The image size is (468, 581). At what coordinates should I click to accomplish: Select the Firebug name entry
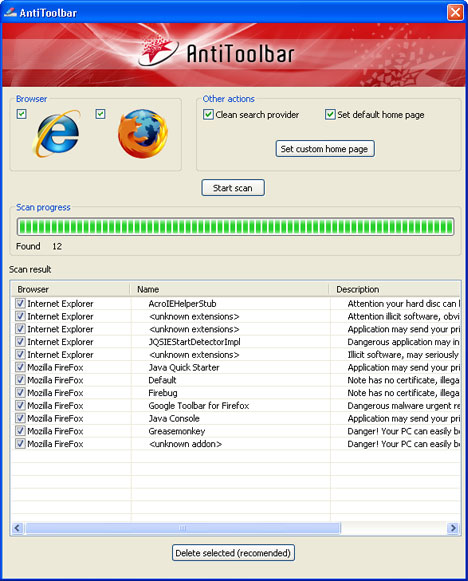[163, 393]
